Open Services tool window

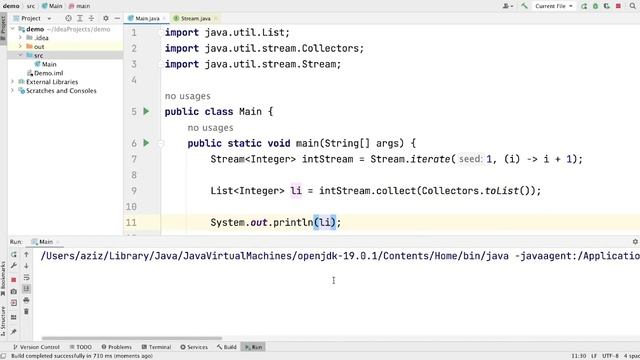[194, 347]
